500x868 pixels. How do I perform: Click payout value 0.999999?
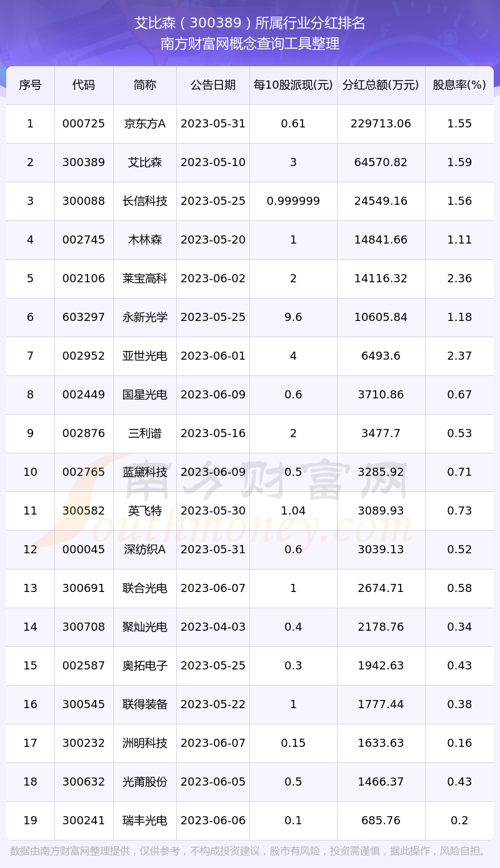pos(293,201)
